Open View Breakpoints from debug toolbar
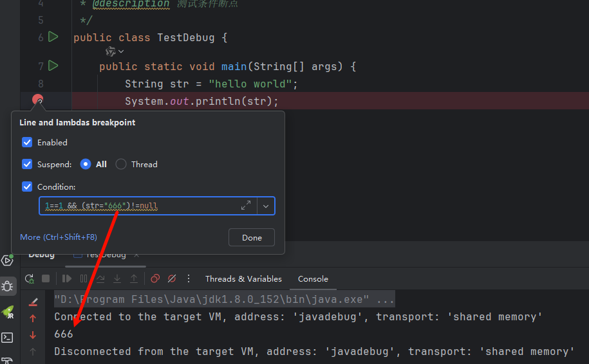 point(155,278)
